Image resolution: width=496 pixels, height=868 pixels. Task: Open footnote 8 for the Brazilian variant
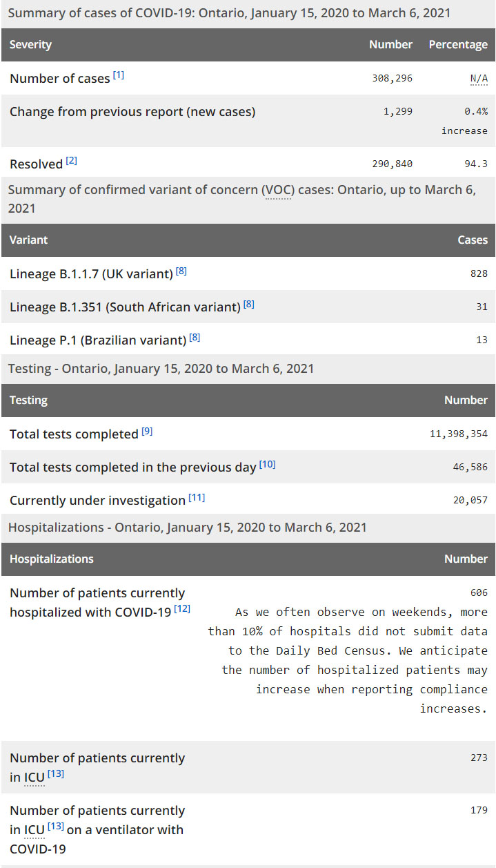tap(195, 338)
